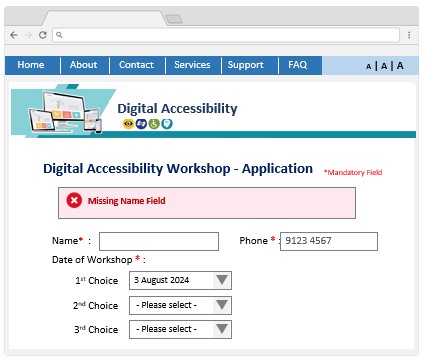Click the blue hearing accessibility icon
This screenshot has height=362, width=426.
click(141, 124)
